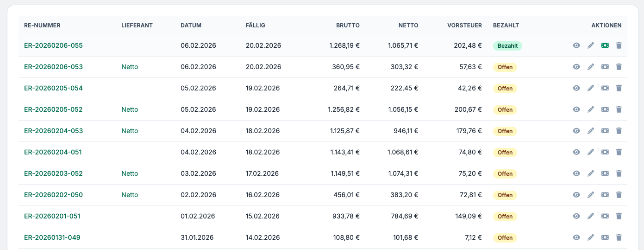Mark invoice ER-20260205-054 as paid
The width and height of the screenshot is (644, 250).
(605, 88)
